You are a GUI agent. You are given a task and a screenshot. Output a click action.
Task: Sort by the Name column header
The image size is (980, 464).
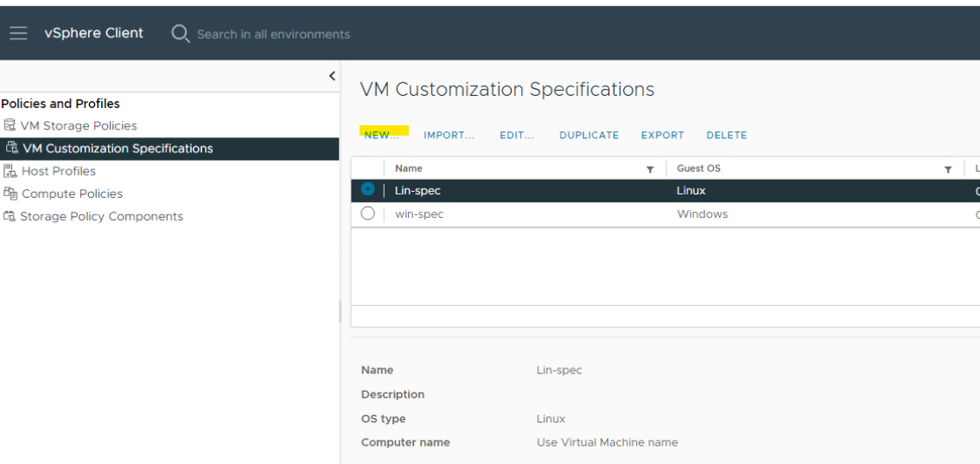[x=409, y=168]
